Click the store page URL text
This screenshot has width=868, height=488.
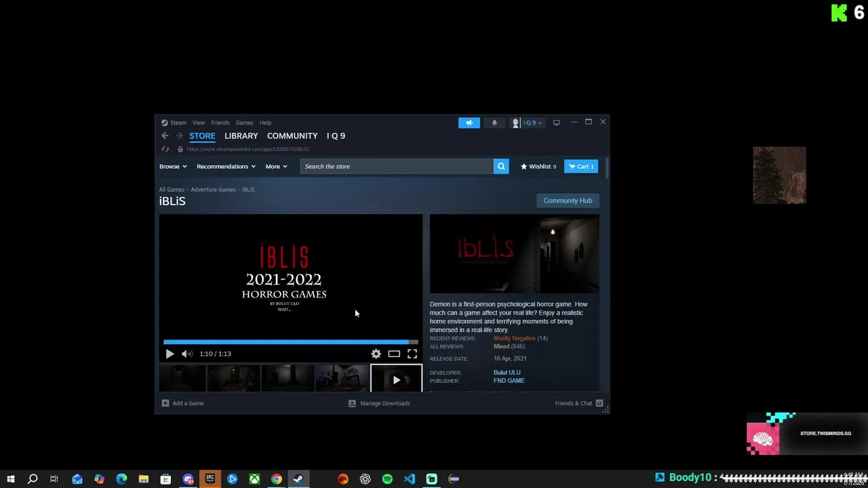point(248,149)
